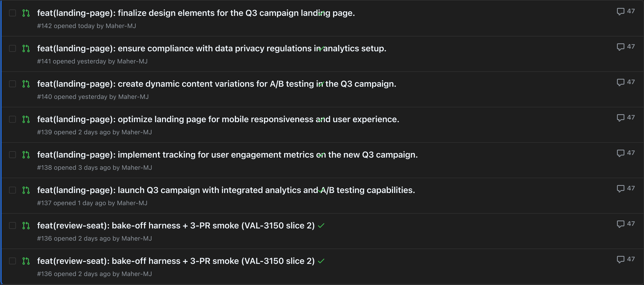Open the 'optimize landing page for mobile' PR

point(218,119)
